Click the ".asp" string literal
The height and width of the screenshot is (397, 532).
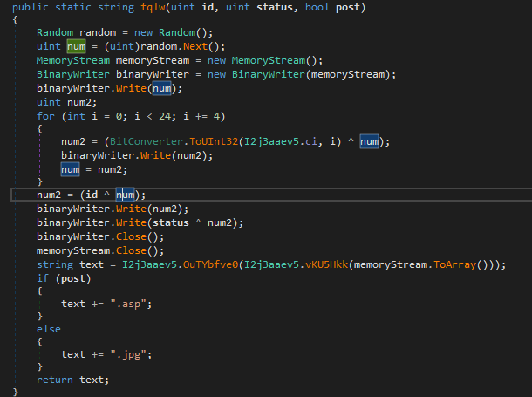[x=128, y=304]
